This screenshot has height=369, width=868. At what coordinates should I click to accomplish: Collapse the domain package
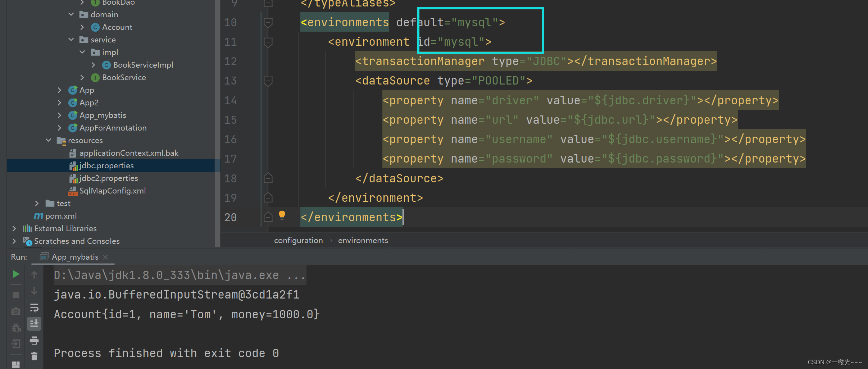71,14
